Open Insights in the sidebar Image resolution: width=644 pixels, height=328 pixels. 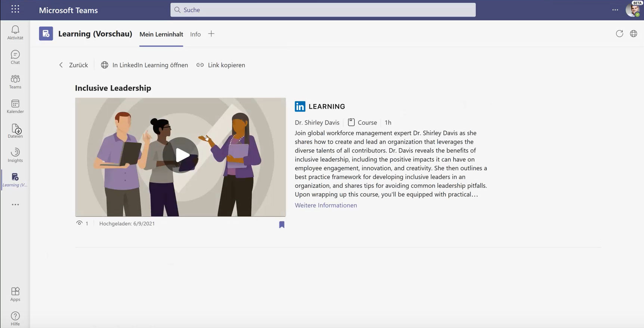15,155
